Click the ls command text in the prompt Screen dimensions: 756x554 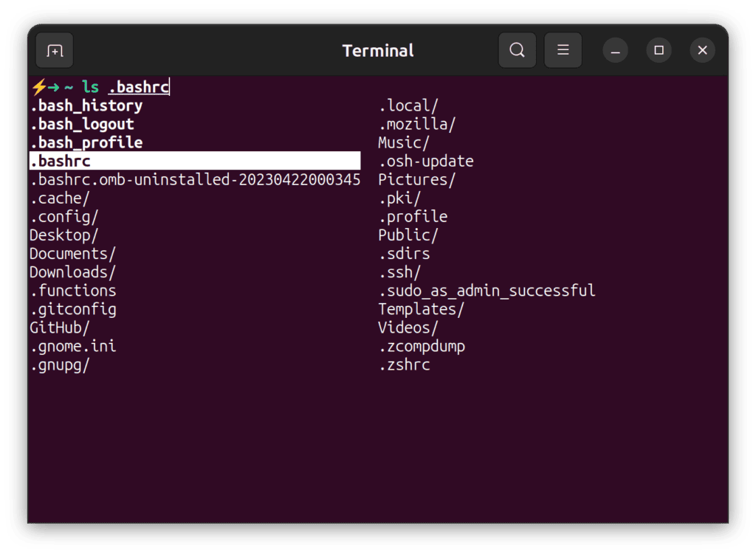tap(90, 86)
